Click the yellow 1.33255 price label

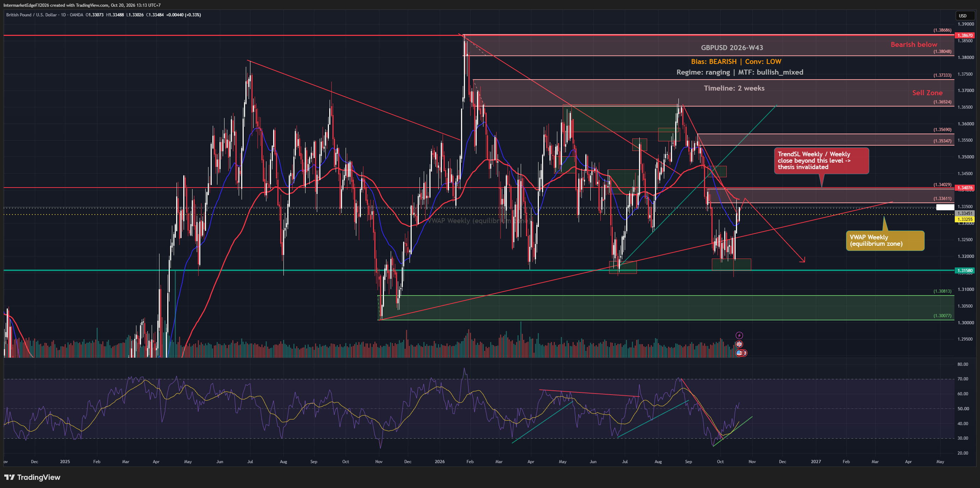[965, 219]
